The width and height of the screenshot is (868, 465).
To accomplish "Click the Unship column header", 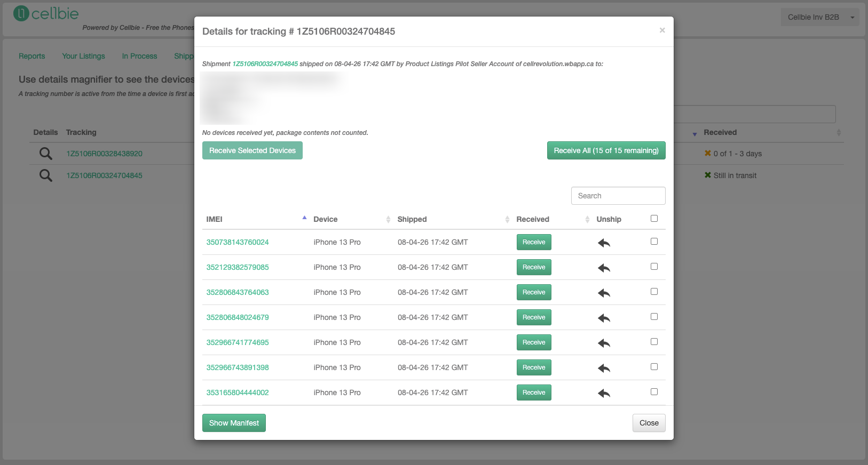I will point(609,219).
